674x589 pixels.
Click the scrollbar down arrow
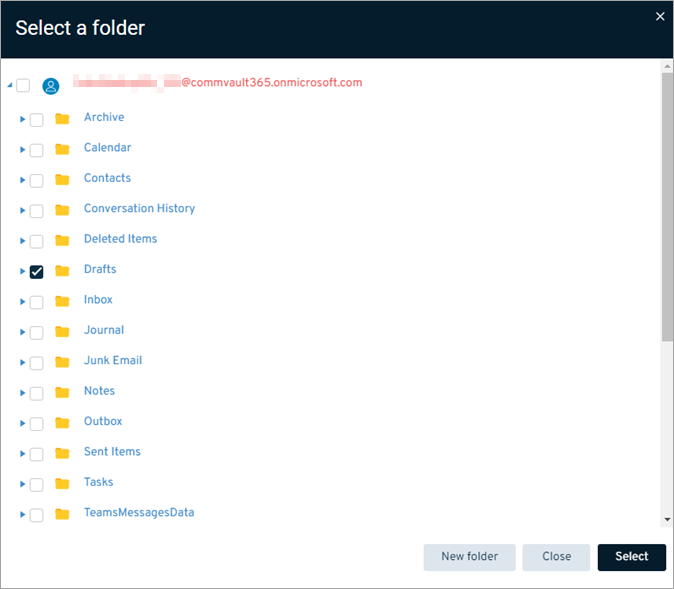[x=667, y=519]
